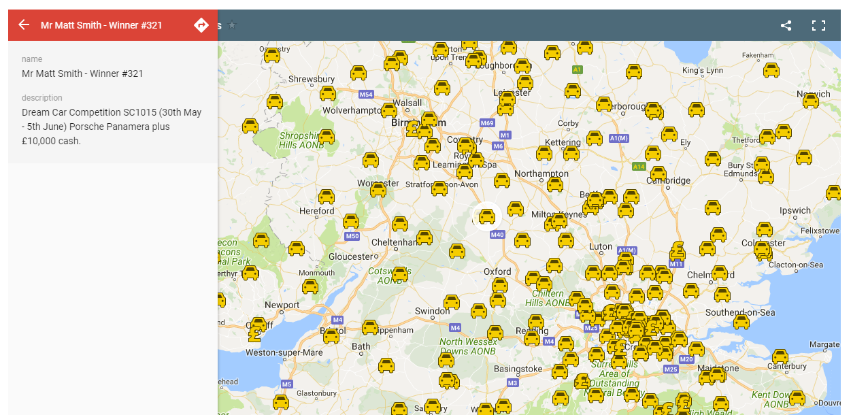Image resolution: width=868 pixels, height=415 pixels.
Task: Click the car marker just above Swindon
Action: 452,302
